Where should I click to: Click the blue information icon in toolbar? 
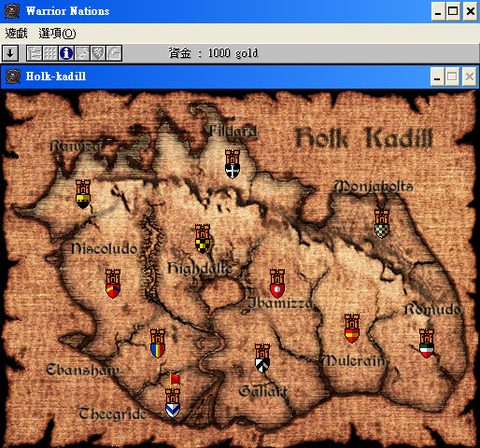(66, 53)
